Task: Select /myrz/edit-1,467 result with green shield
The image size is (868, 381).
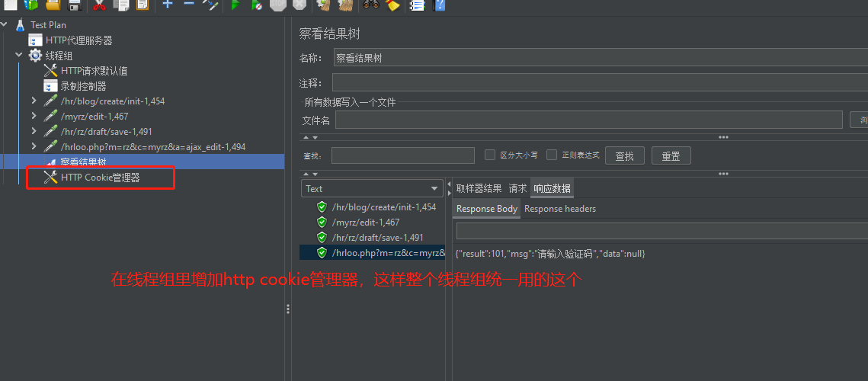Action: tap(358, 222)
